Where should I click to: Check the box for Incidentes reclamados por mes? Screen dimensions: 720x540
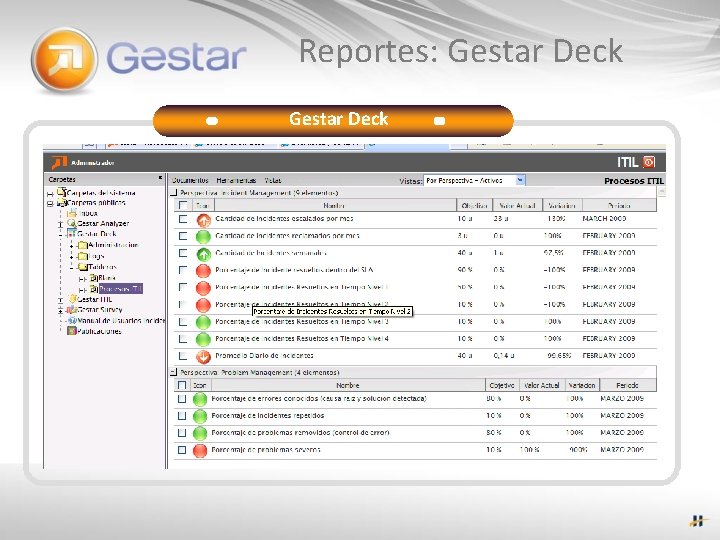tap(183, 236)
